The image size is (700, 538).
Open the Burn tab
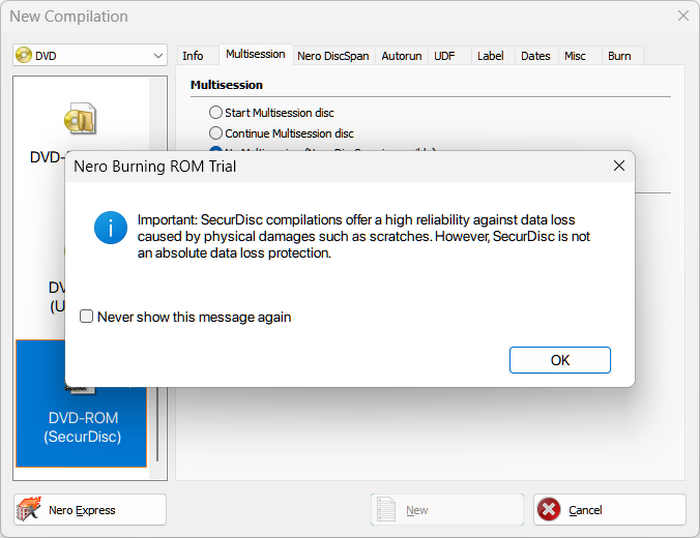[619, 56]
